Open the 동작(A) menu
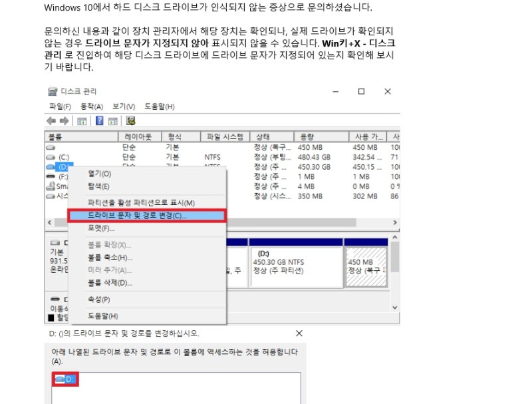The width and height of the screenshot is (532, 404). pyautogui.click(x=92, y=106)
